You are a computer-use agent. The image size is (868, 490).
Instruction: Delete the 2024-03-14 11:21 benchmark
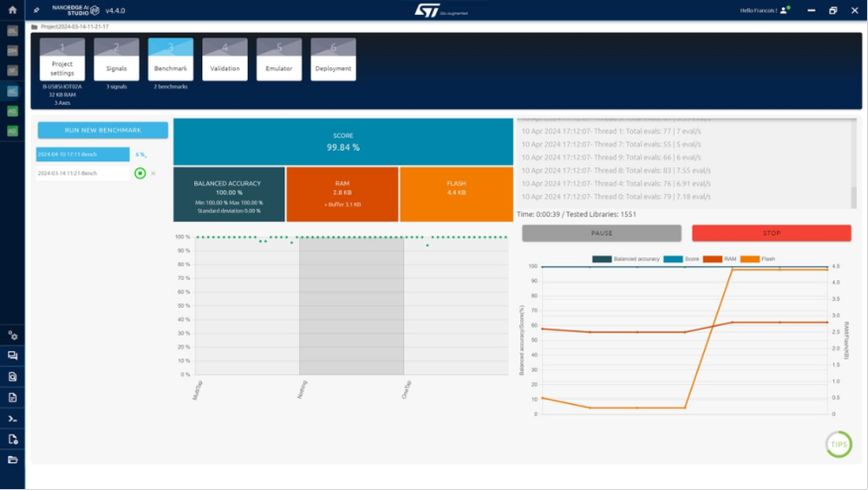(154, 173)
